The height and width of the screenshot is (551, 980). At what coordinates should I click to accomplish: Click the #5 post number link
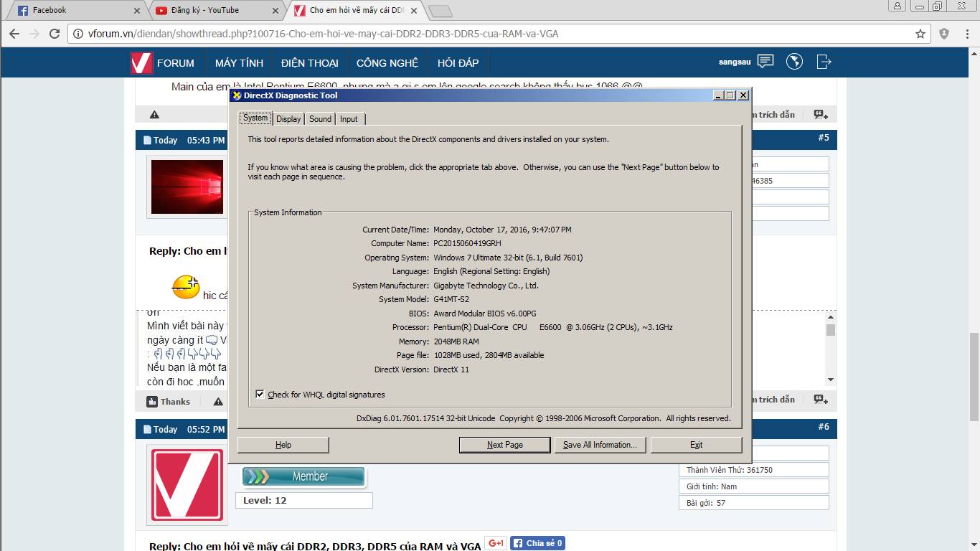[823, 138]
